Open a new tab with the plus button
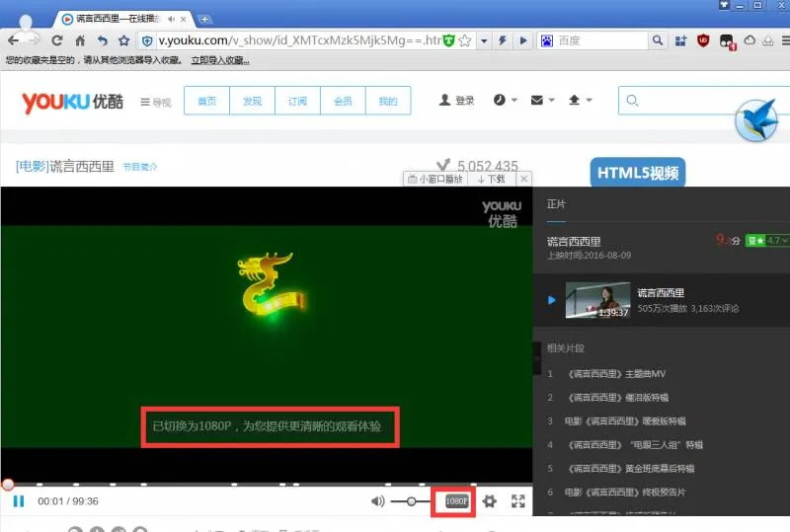The height and width of the screenshot is (532, 790). point(204,19)
